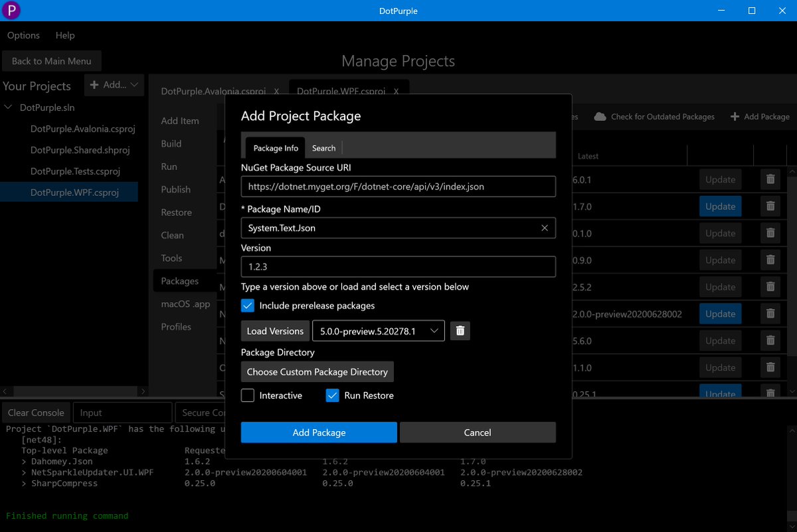Delete the package in the 6.0.1 row
Screen dimensions: 797x532
pos(770,179)
